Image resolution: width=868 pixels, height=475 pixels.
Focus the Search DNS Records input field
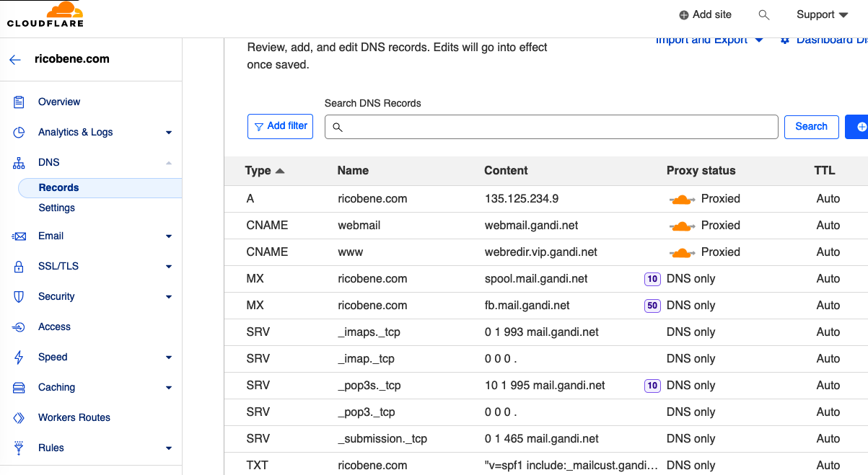pyautogui.click(x=551, y=127)
